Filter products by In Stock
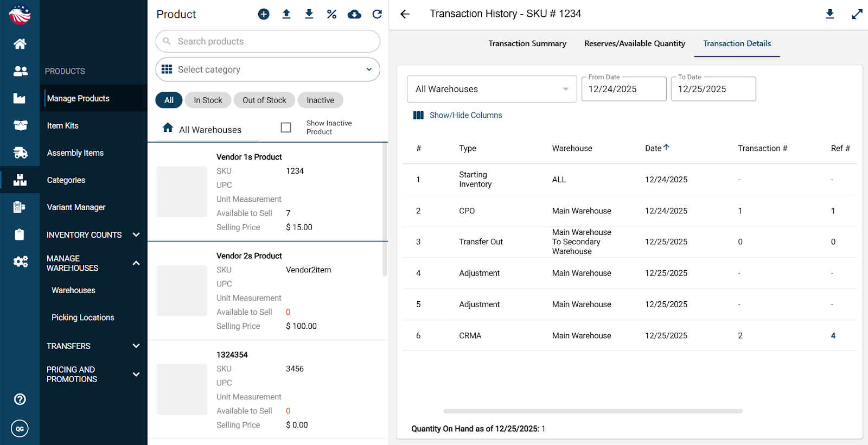 tap(208, 100)
